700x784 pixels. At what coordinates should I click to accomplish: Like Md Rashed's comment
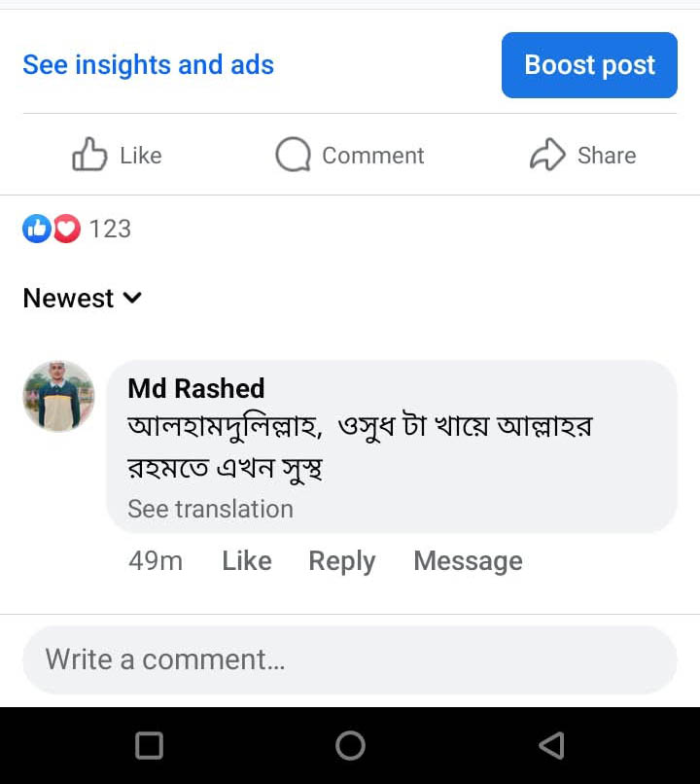[246, 560]
